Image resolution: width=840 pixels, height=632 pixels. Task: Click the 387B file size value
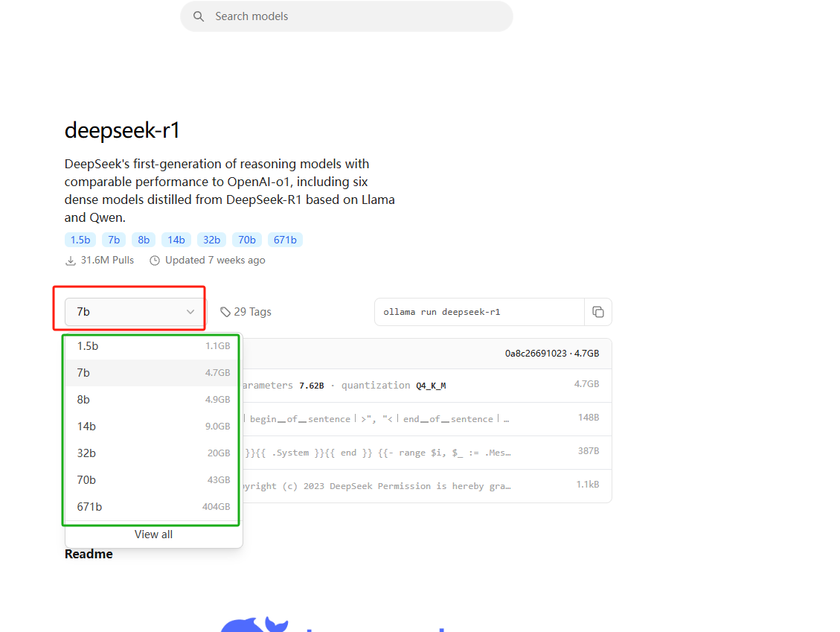pos(589,451)
